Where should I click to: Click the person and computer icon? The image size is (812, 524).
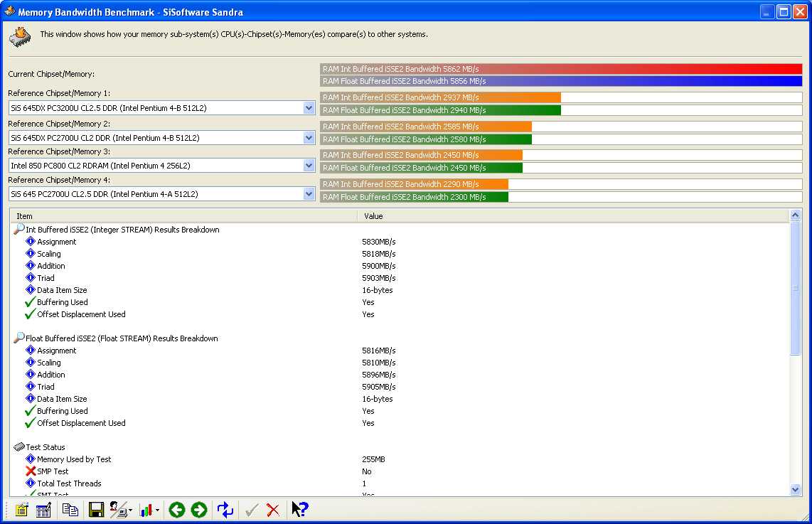tap(119, 510)
